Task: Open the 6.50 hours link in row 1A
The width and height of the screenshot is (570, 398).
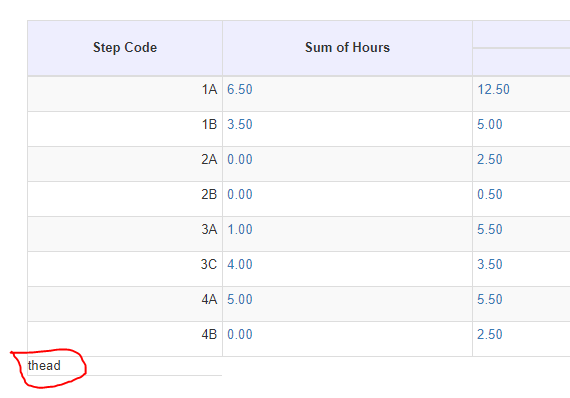Action: tap(240, 89)
